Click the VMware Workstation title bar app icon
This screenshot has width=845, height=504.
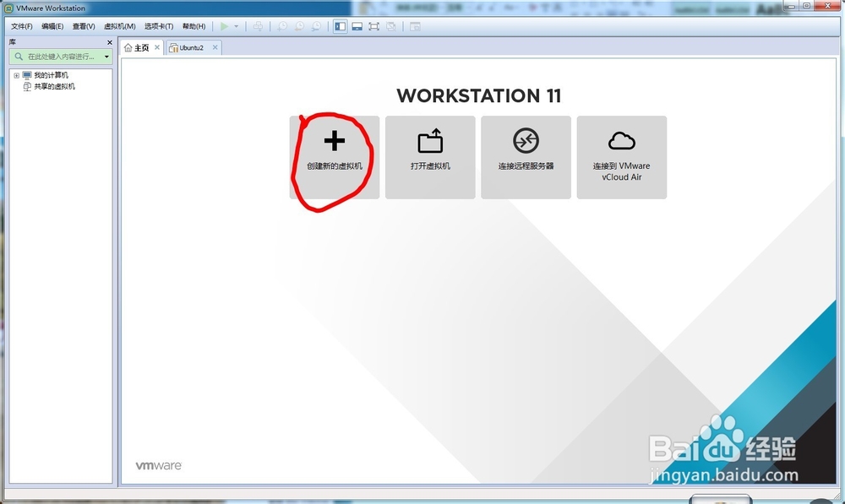pos(8,8)
